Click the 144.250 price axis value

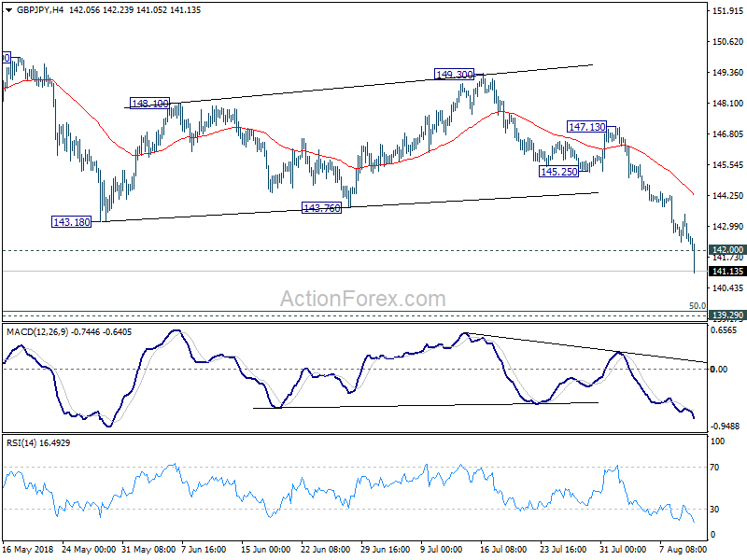coord(728,196)
